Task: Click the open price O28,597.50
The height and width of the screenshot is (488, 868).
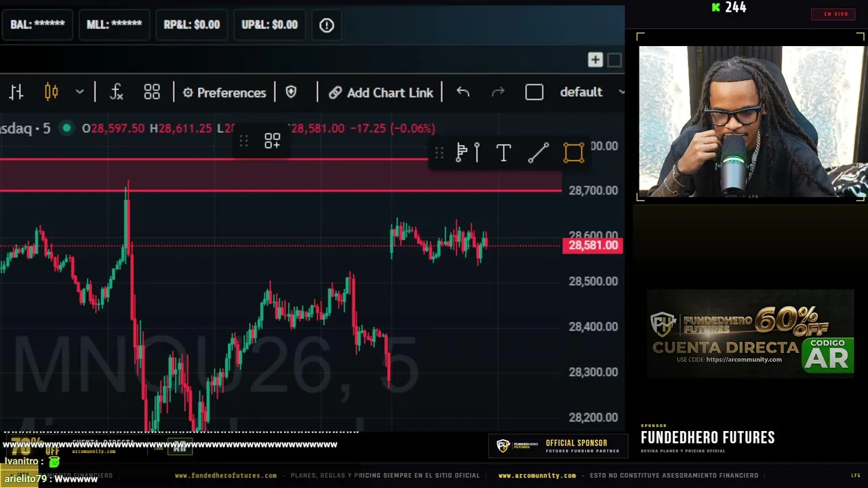Action: tap(113, 128)
